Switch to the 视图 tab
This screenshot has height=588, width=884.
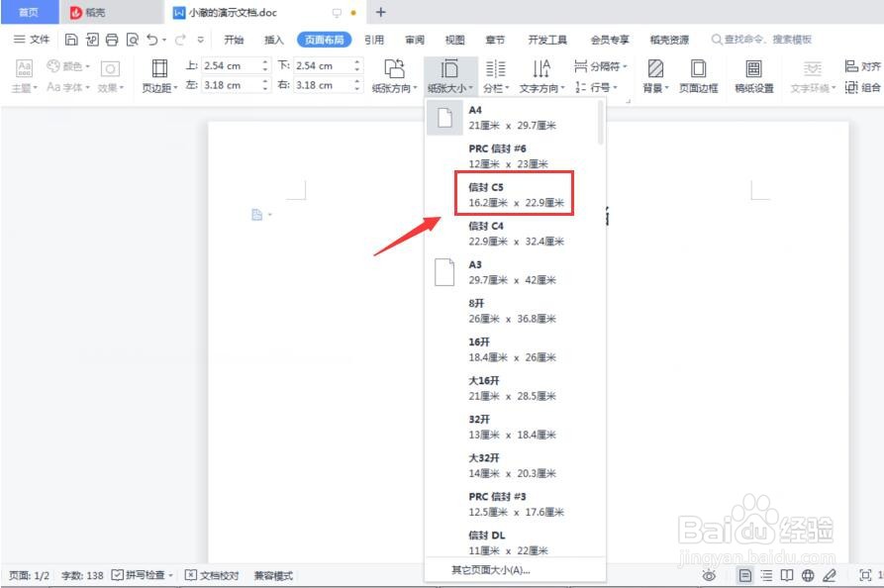[x=454, y=40]
